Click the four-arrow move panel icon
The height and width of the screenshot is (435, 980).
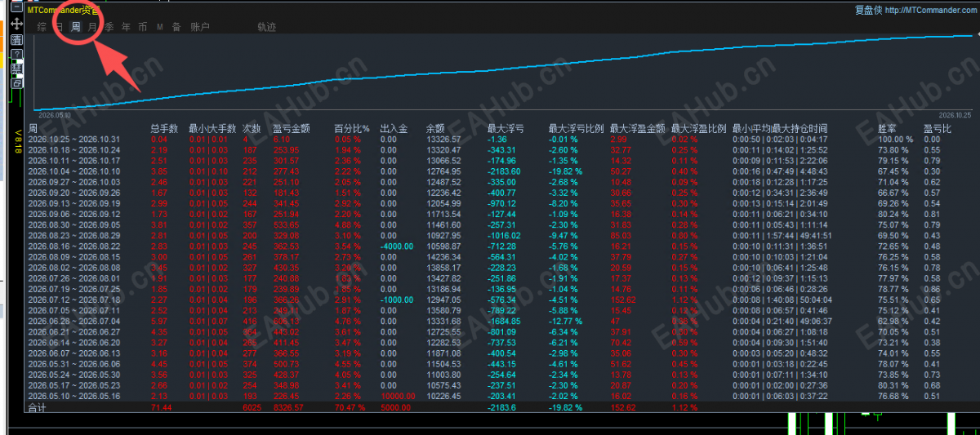tap(17, 24)
